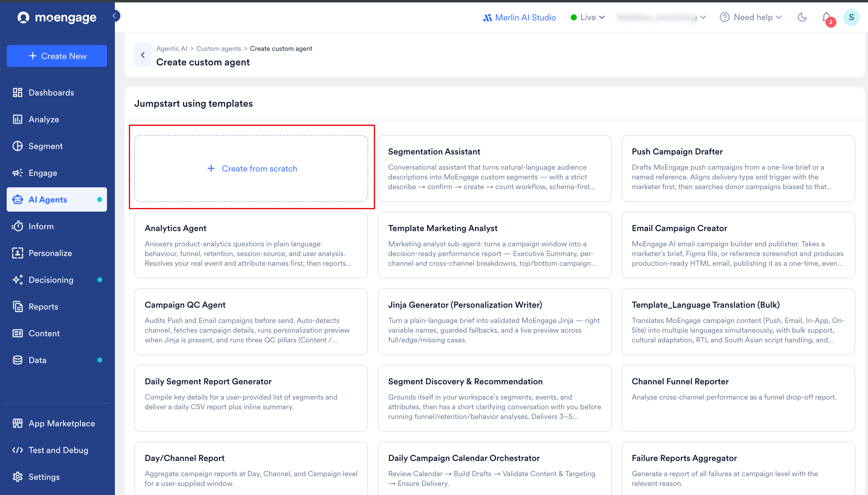
Task: Click the Merlin AI Studio icon
Action: tap(487, 18)
